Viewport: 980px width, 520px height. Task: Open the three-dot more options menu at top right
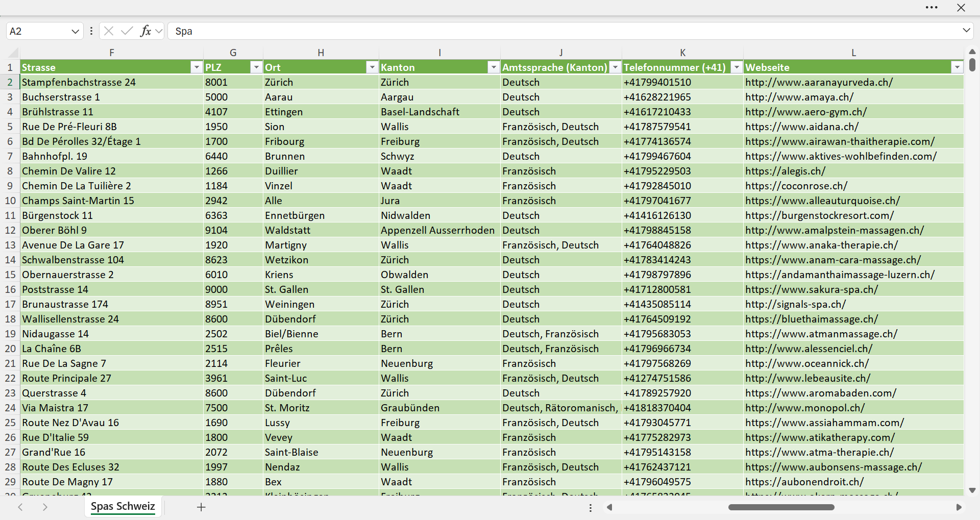(x=932, y=8)
